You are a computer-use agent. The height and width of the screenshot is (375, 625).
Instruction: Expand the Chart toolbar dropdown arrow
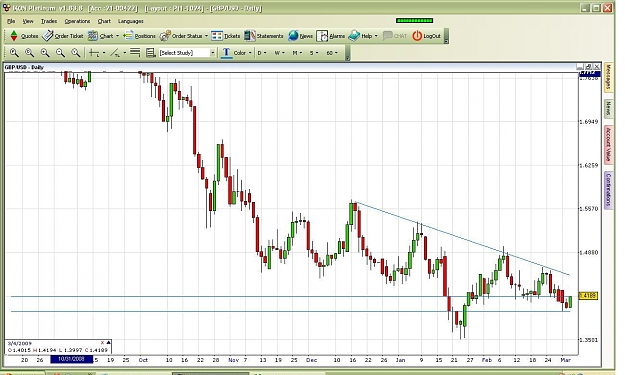point(118,36)
